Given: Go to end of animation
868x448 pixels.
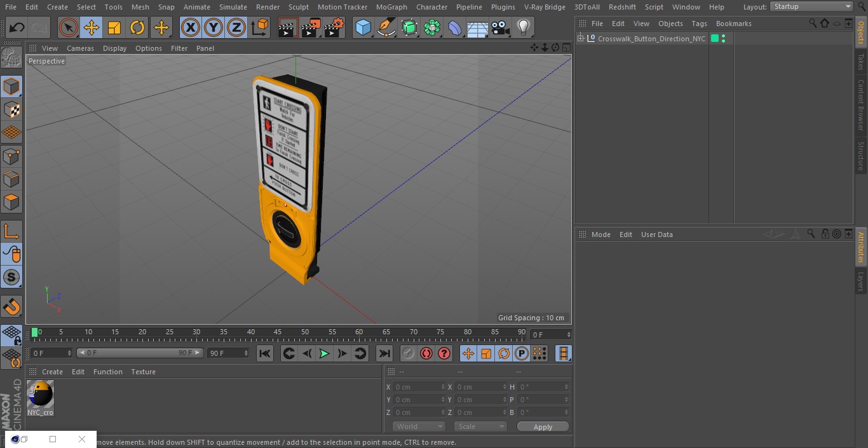Looking at the screenshot, I should pos(384,353).
